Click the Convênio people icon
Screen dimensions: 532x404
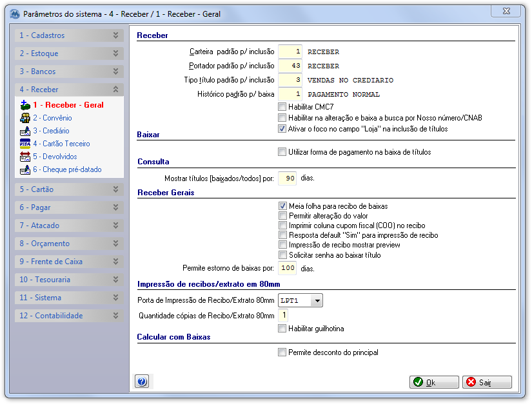(x=25, y=118)
